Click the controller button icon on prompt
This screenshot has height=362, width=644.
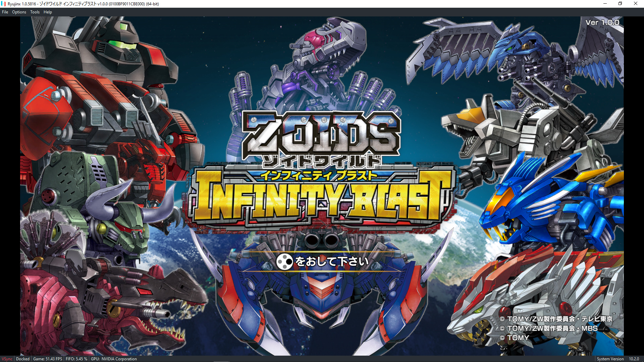pyautogui.click(x=284, y=261)
